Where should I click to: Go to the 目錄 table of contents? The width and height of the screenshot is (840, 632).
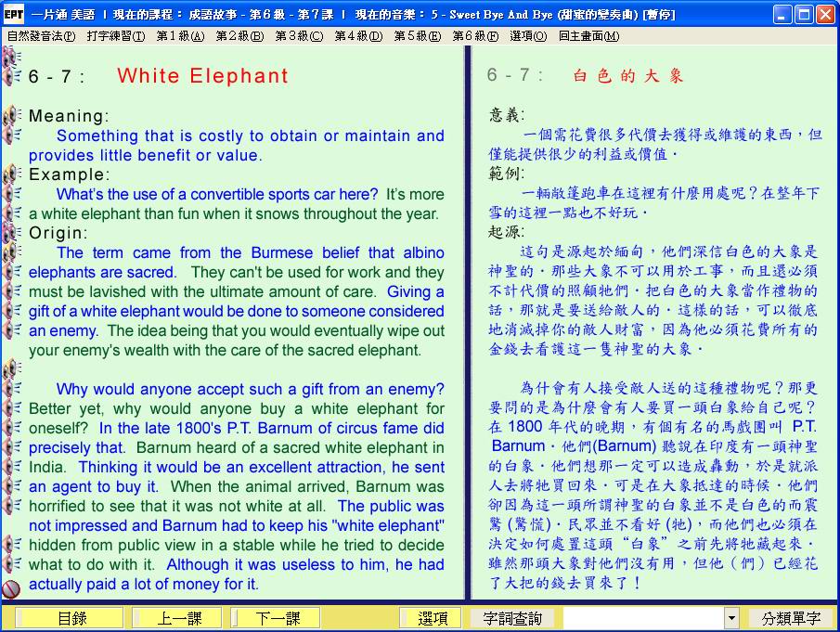[71, 618]
